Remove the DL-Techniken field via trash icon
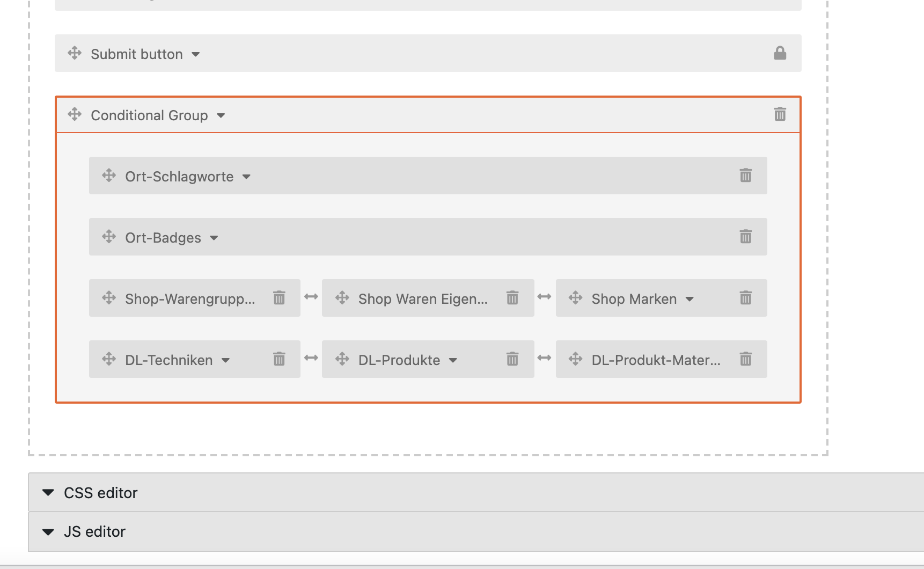Screen dimensions: 924x569 279,359
